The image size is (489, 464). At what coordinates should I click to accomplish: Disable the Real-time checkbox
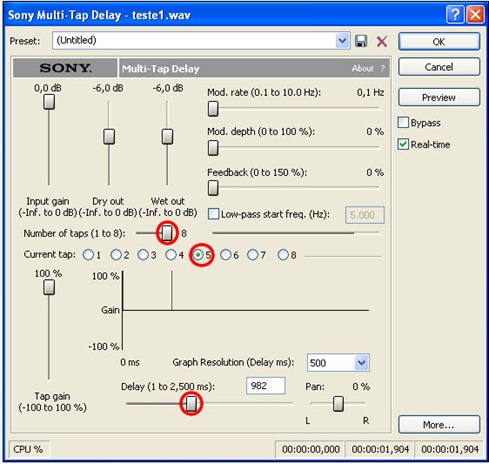click(403, 144)
